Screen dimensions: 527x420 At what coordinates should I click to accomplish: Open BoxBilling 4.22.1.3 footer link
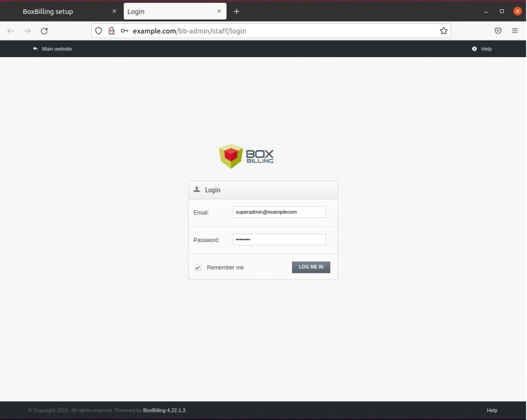(164, 411)
